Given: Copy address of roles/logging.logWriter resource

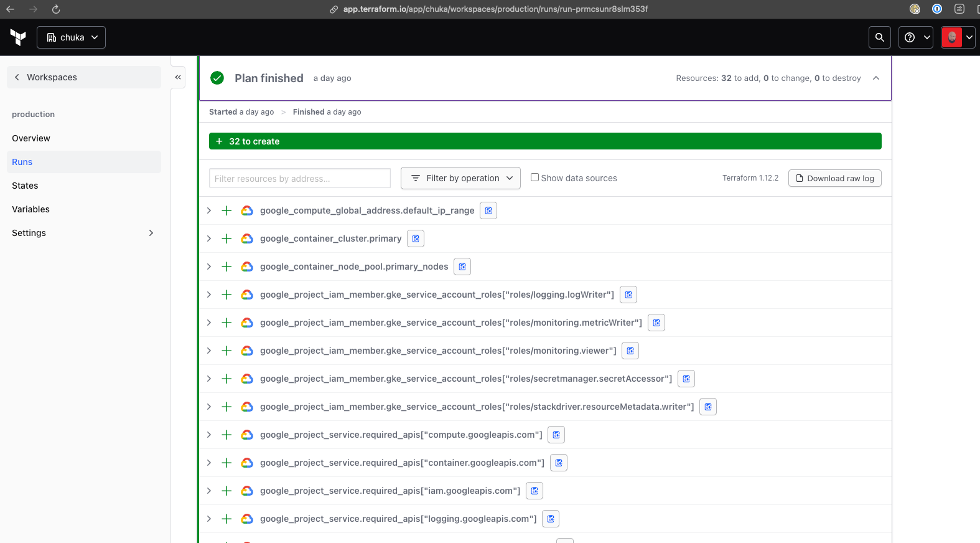Looking at the screenshot, I should [628, 295].
